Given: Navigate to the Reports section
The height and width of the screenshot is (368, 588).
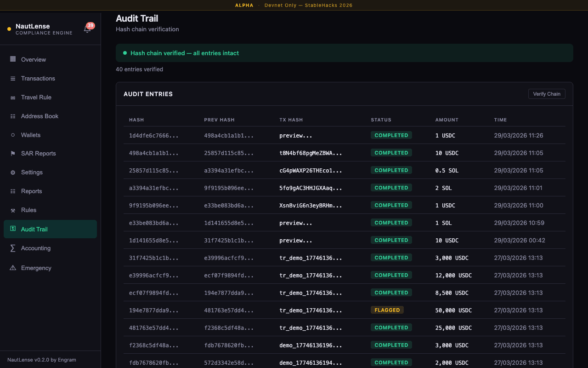Looking at the screenshot, I should [32, 191].
